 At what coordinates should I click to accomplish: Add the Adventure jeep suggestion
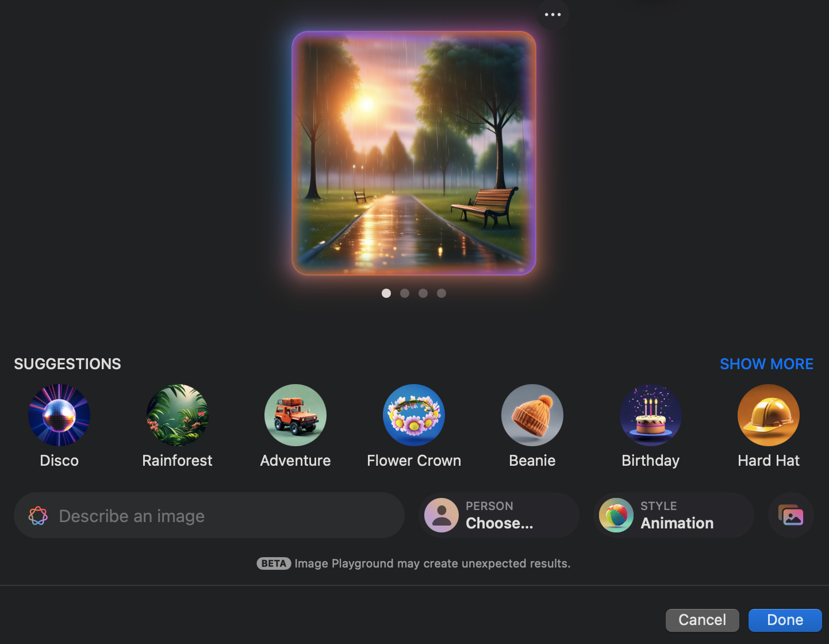295,415
